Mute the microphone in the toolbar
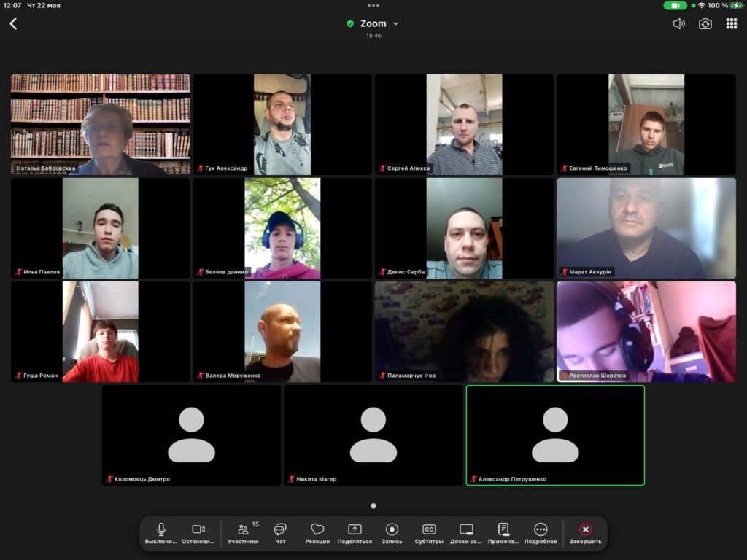747x560 pixels. (x=161, y=533)
